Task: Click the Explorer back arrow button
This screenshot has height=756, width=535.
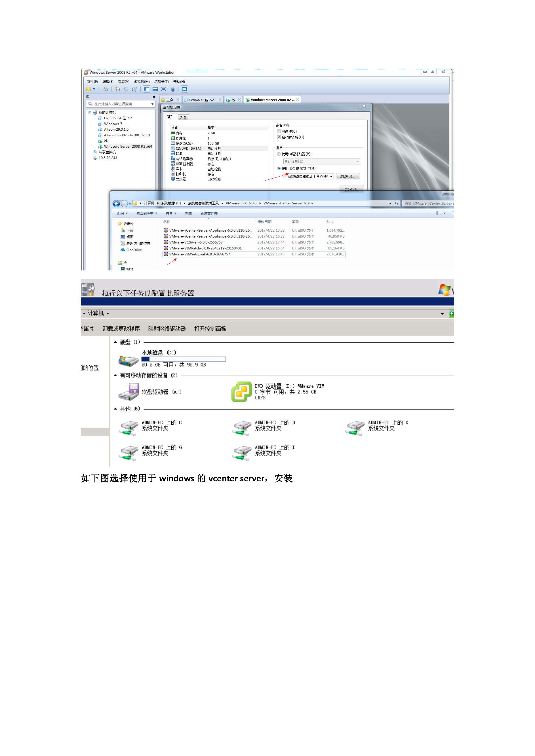Action: pos(116,204)
